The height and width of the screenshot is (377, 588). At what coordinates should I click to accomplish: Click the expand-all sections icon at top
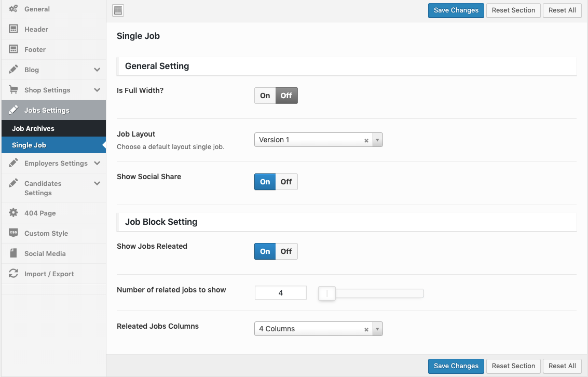tap(118, 10)
